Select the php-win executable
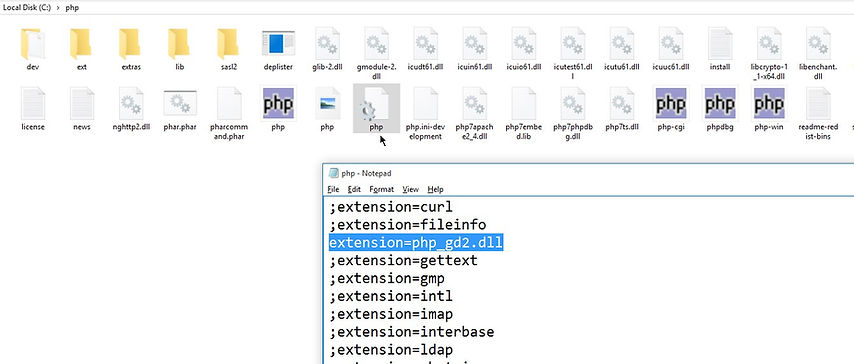Viewport: 854px width, 364px height. click(769, 110)
